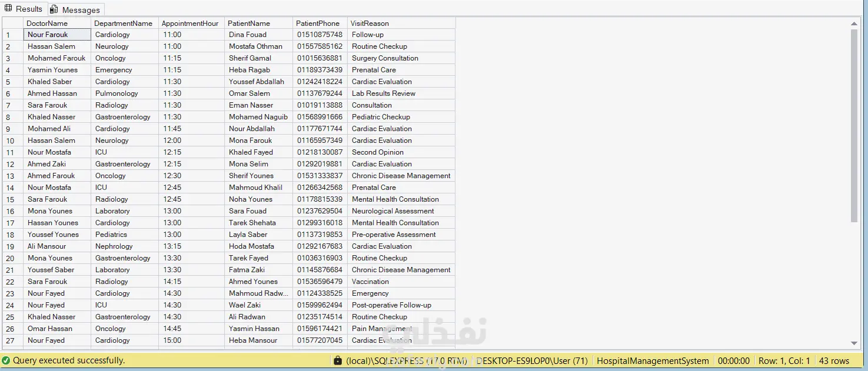Click the Results tab grid icon
Image resolution: width=868 pixels, height=371 pixels.
tap(9, 9)
